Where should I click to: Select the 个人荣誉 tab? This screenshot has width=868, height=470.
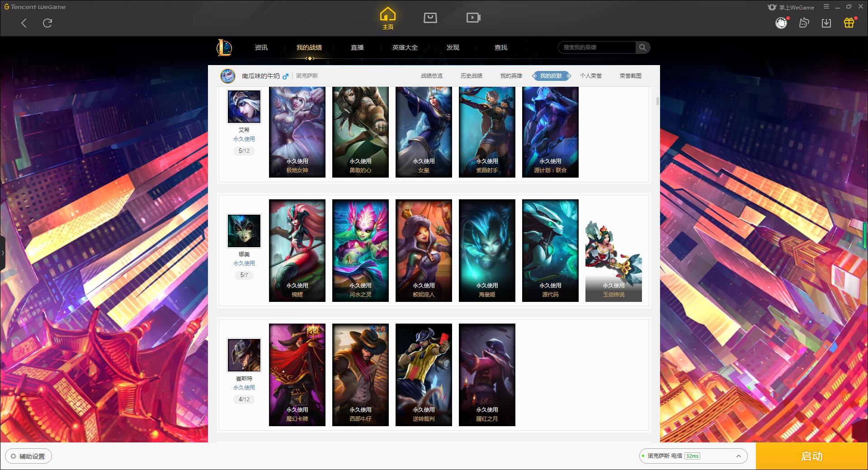(x=591, y=76)
